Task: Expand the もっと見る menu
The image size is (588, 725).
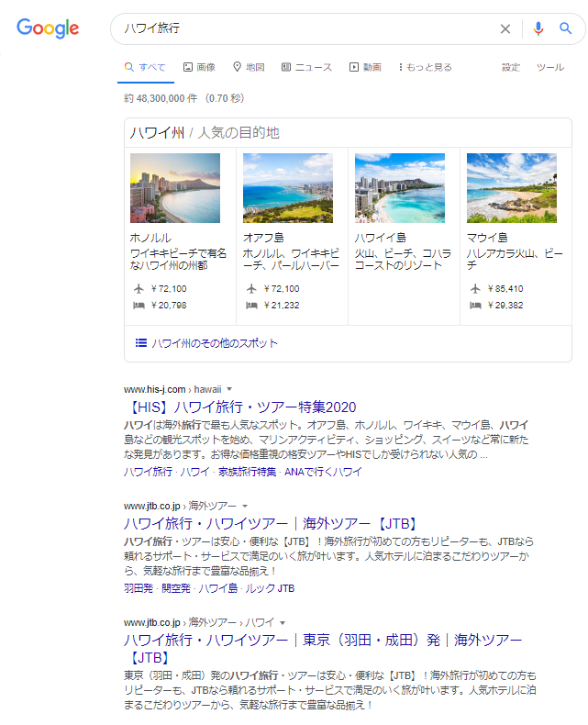Action: point(426,68)
